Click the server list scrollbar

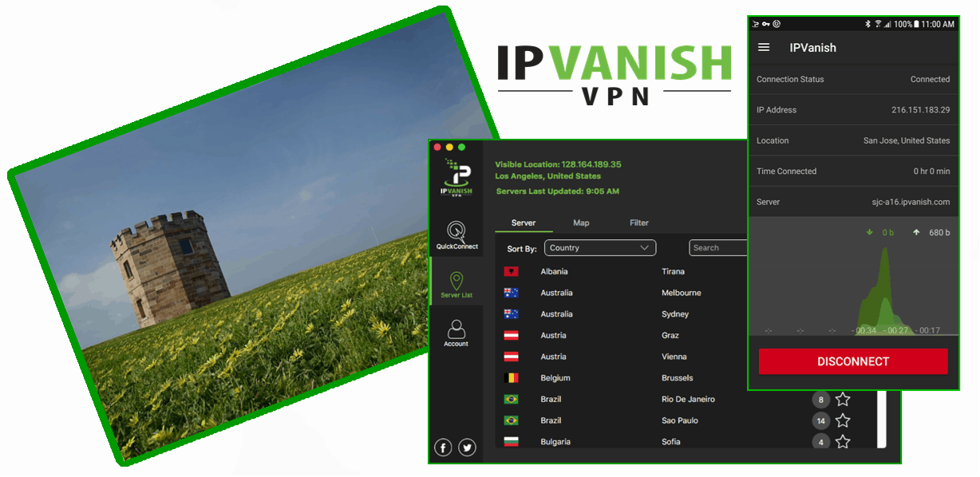pos(882,419)
